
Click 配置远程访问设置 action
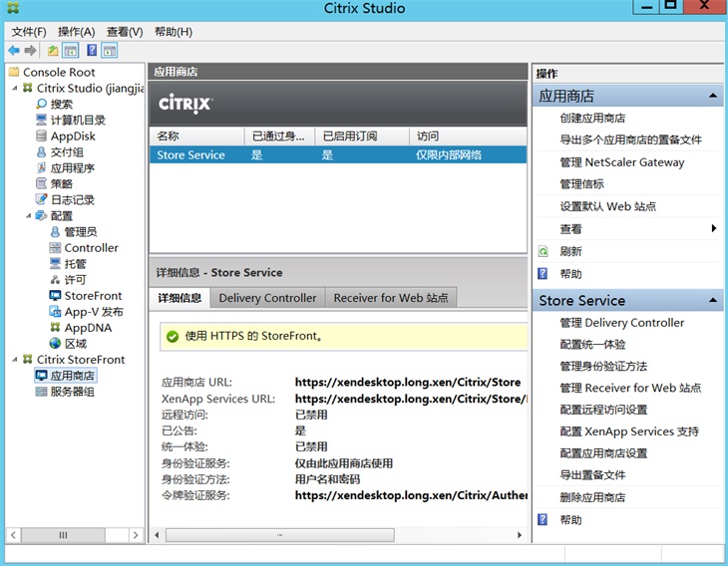coord(603,410)
